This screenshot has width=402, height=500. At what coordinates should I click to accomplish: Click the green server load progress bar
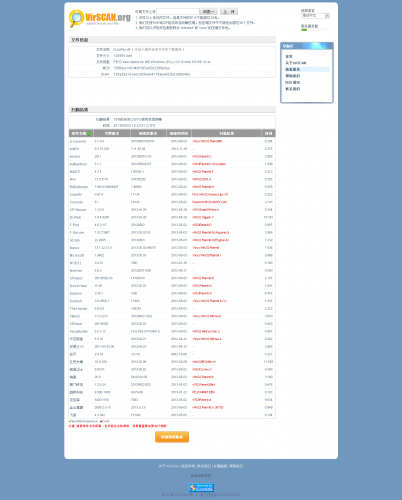click(314, 30)
